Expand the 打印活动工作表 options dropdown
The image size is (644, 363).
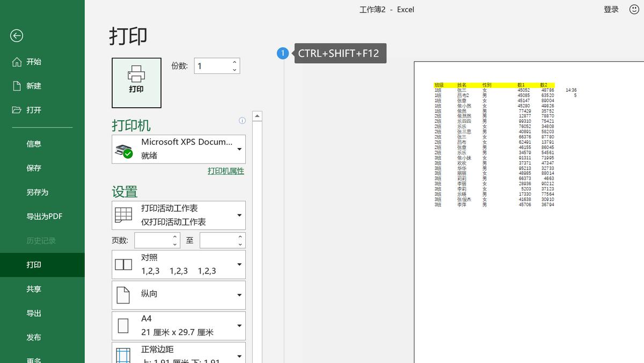[239, 214]
